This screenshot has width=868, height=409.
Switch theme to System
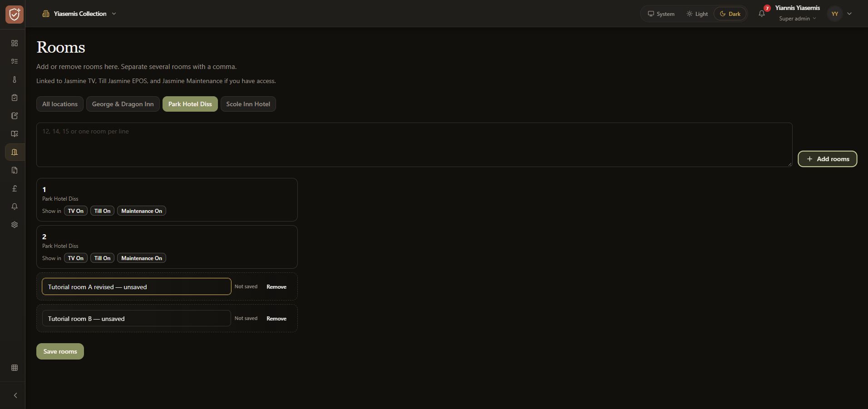pos(661,14)
